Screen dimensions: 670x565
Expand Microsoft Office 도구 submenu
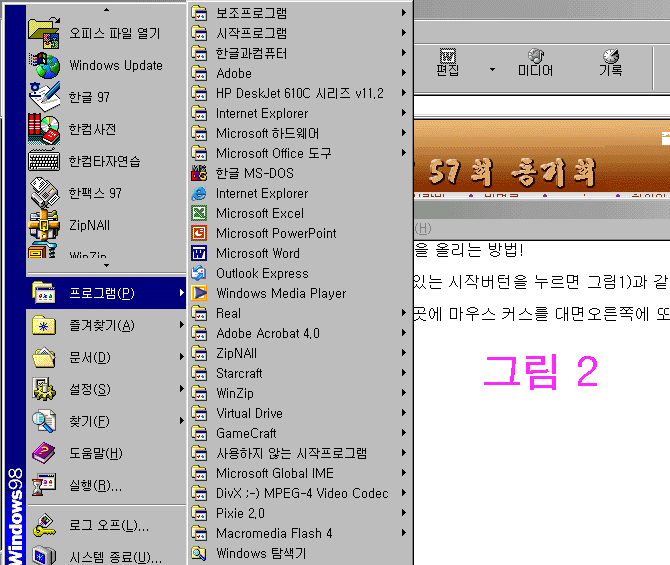[x=301, y=153]
